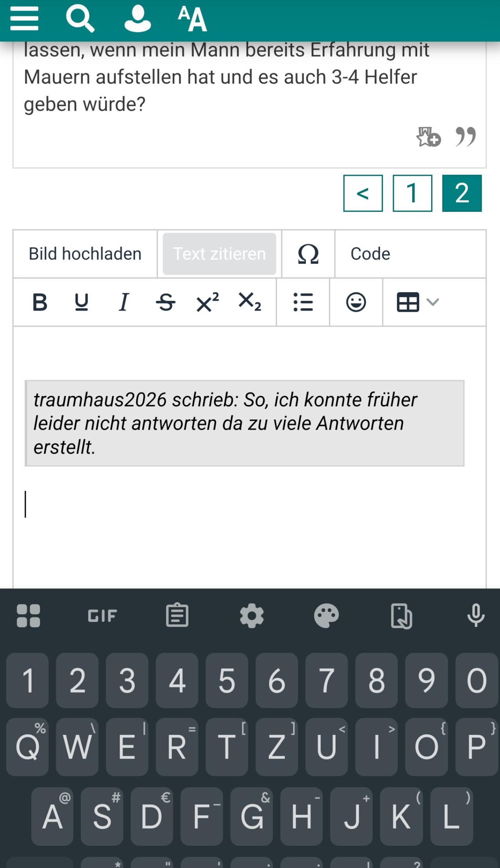Open the hamburger navigation menu
The height and width of the screenshot is (868, 500).
point(24,19)
